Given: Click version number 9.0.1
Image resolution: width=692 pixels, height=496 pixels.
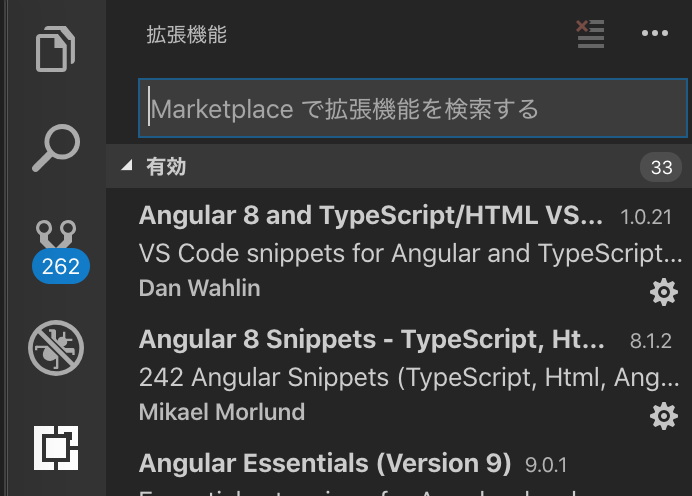Looking at the screenshot, I should click(x=546, y=465).
